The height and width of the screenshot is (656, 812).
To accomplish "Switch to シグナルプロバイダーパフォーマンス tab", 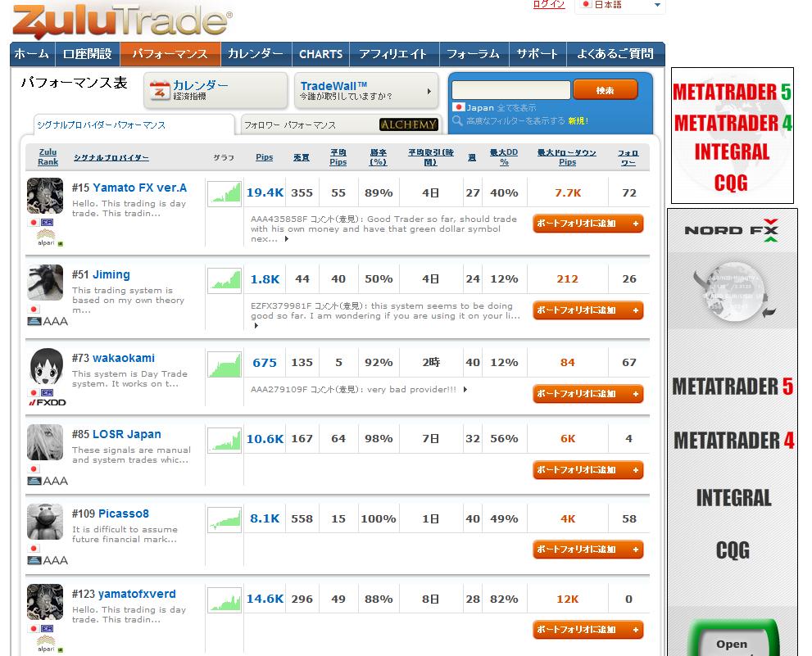I will tap(134, 124).
